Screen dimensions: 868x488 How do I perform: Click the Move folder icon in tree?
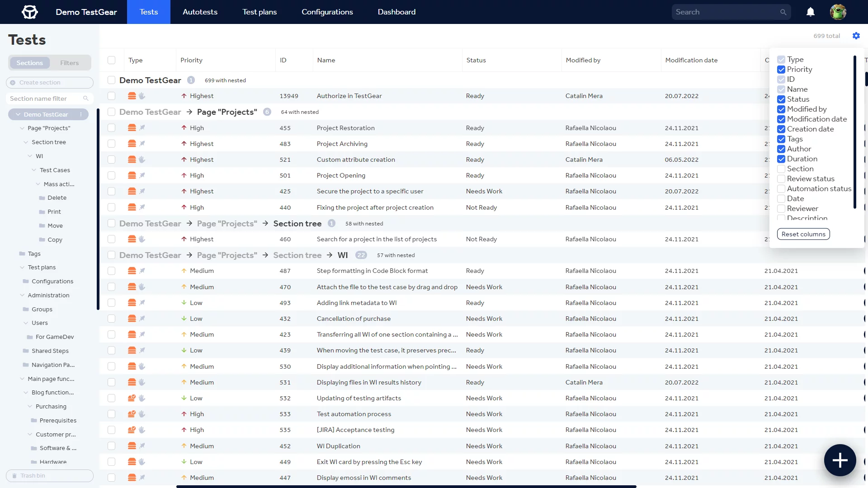pyautogui.click(x=42, y=226)
